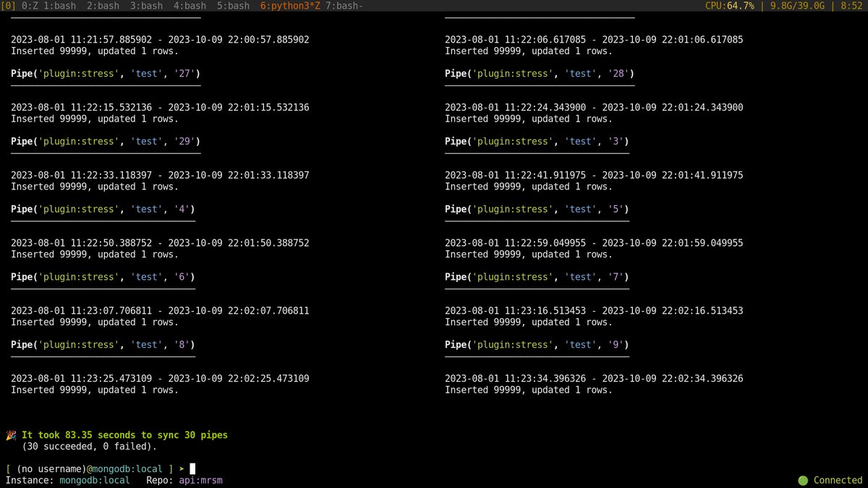Screen dimensions: 868x488
Task: Click the CPU:64.7% status indicator
Action: point(730,6)
